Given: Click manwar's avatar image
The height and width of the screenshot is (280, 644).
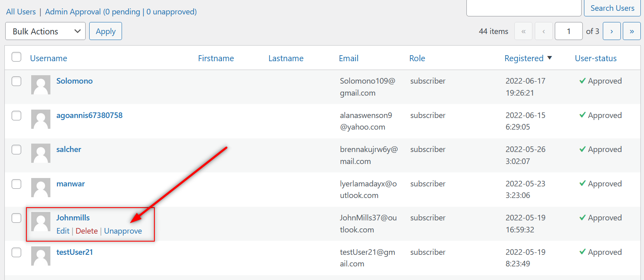Looking at the screenshot, I should click(x=41, y=188).
